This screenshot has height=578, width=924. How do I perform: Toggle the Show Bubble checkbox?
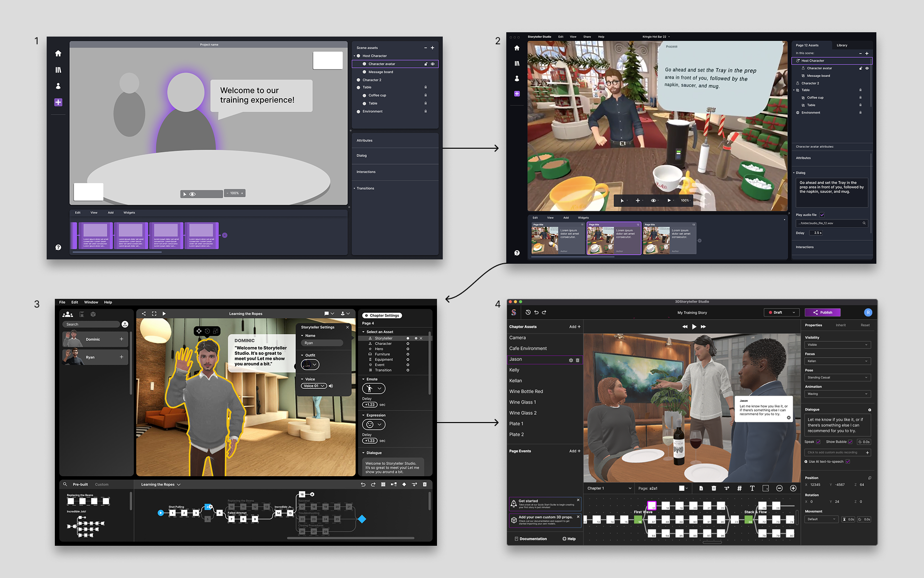click(850, 442)
